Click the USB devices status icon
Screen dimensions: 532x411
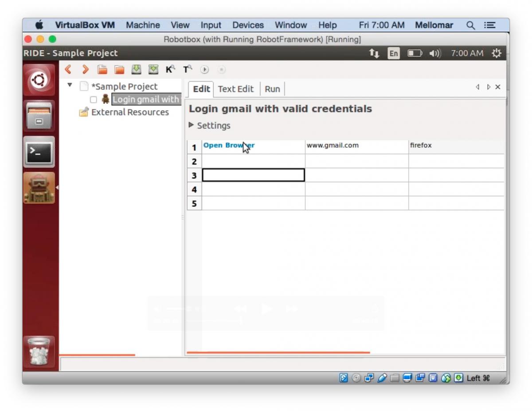coord(382,378)
